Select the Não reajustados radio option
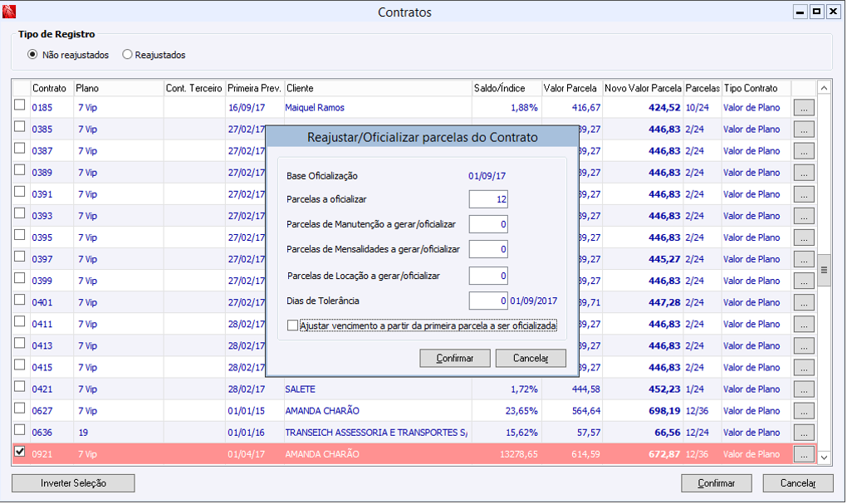Screen dimensions: 847x504 tap(33, 55)
